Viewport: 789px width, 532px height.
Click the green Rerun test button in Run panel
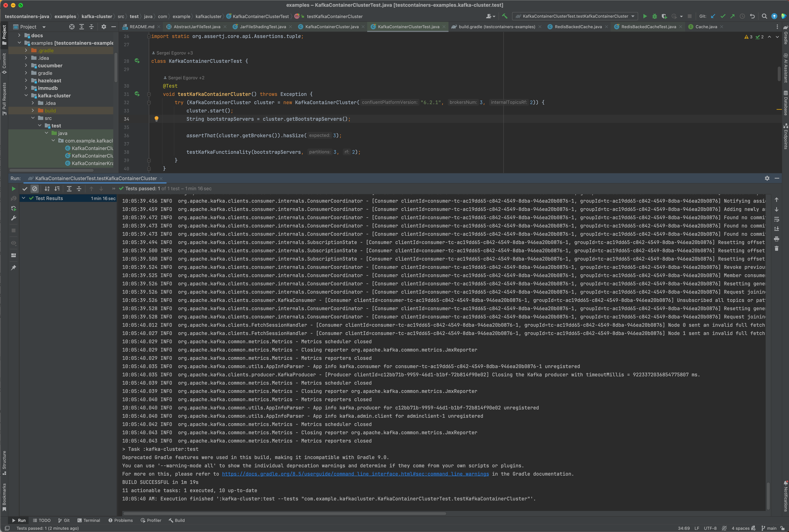(14, 189)
